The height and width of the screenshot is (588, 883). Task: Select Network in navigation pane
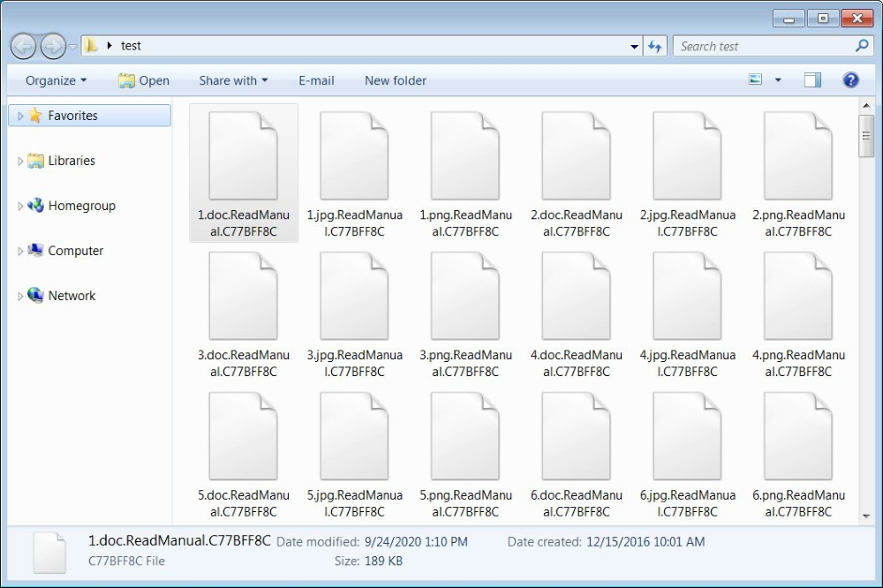pyautogui.click(x=72, y=296)
